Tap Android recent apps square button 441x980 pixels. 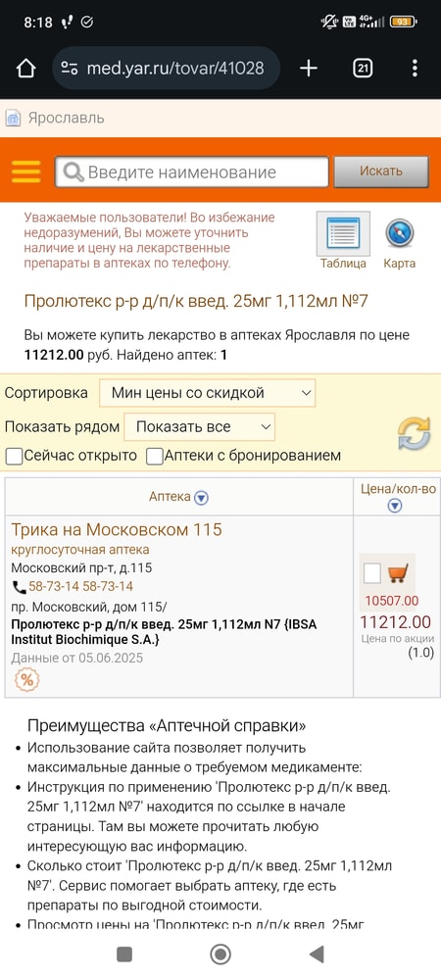tap(124, 955)
